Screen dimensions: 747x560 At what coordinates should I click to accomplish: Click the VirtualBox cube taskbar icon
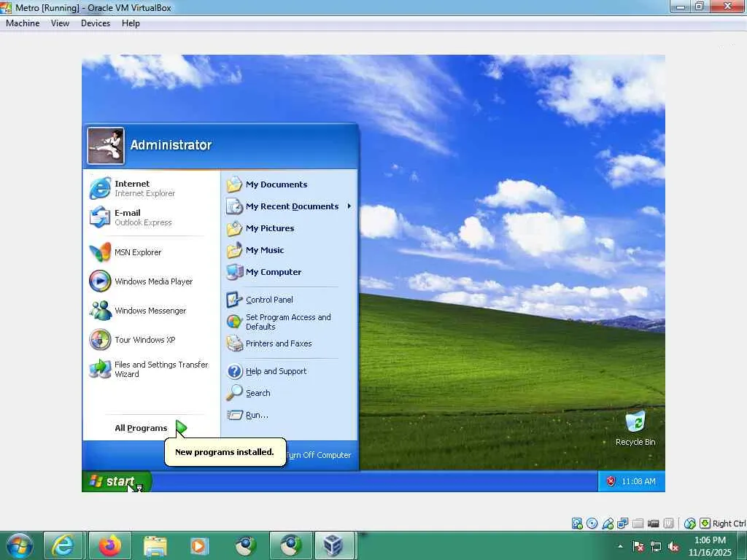[x=333, y=545]
